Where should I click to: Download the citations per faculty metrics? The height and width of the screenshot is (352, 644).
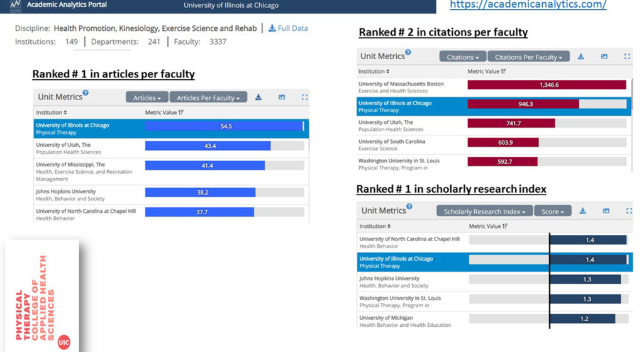click(x=580, y=56)
